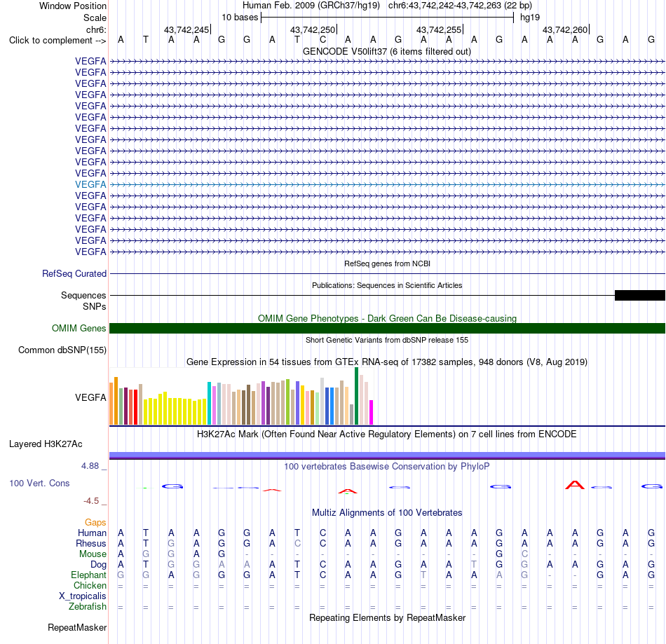The height and width of the screenshot is (644, 666).
Task: Open the OMIM Genes track label
Action: click(79, 328)
